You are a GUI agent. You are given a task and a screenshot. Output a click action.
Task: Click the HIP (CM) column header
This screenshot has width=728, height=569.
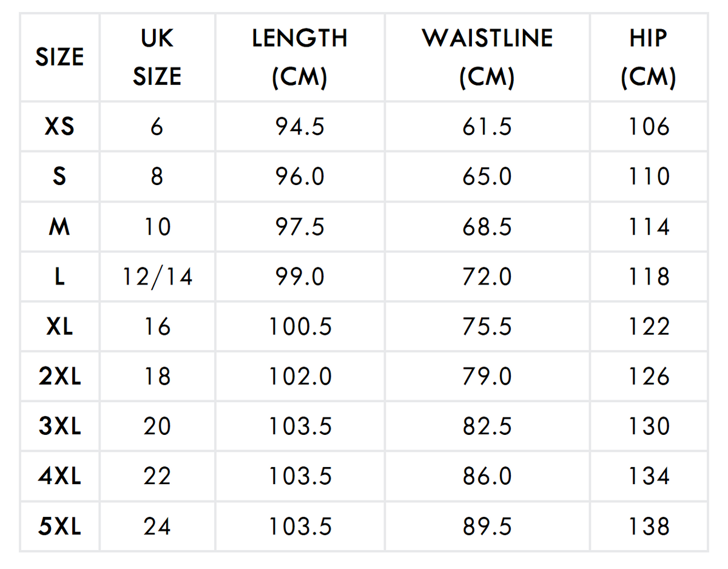tap(649, 57)
